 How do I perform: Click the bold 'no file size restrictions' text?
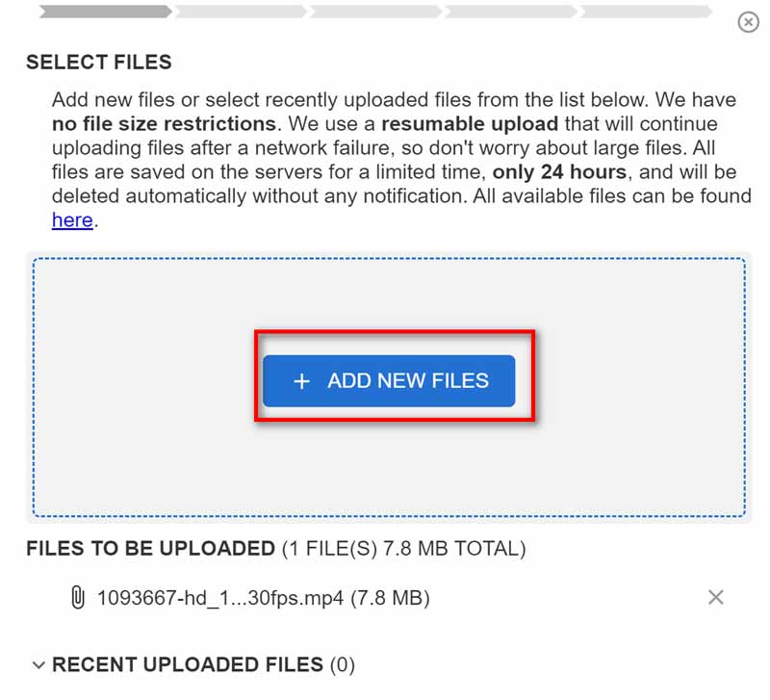tap(164, 124)
